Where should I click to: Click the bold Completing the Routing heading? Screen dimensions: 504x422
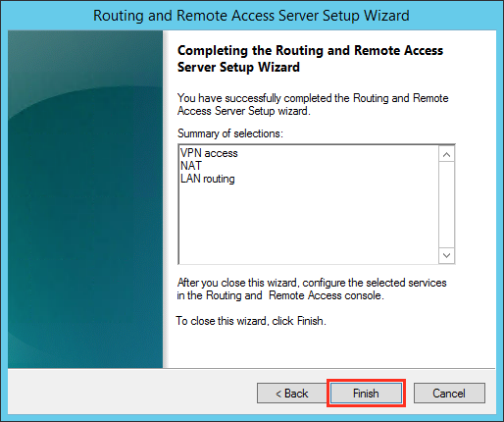tap(310, 59)
